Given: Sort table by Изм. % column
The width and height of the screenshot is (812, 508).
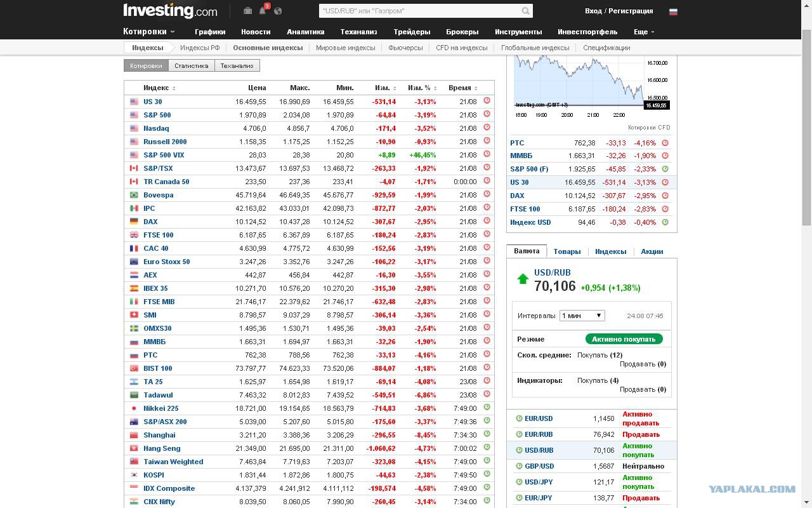Looking at the screenshot, I should point(422,88).
